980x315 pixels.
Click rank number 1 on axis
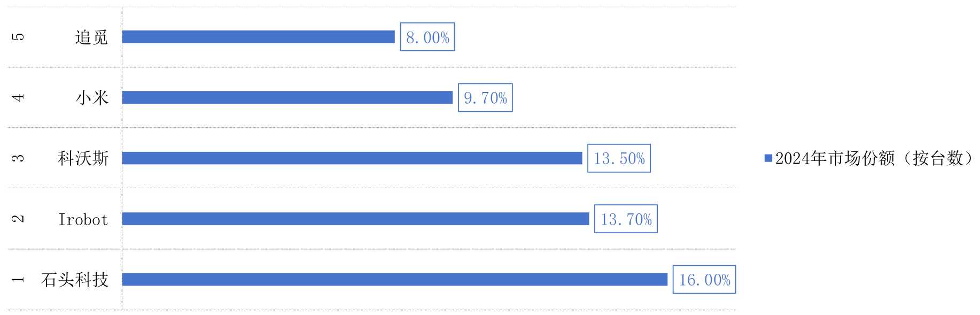(x=18, y=280)
